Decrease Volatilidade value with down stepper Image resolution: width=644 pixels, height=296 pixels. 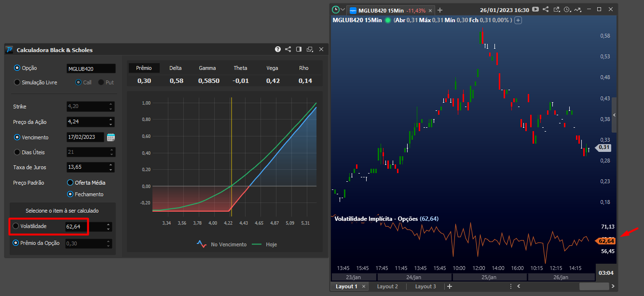pyautogui.click(x=108, y=229)
